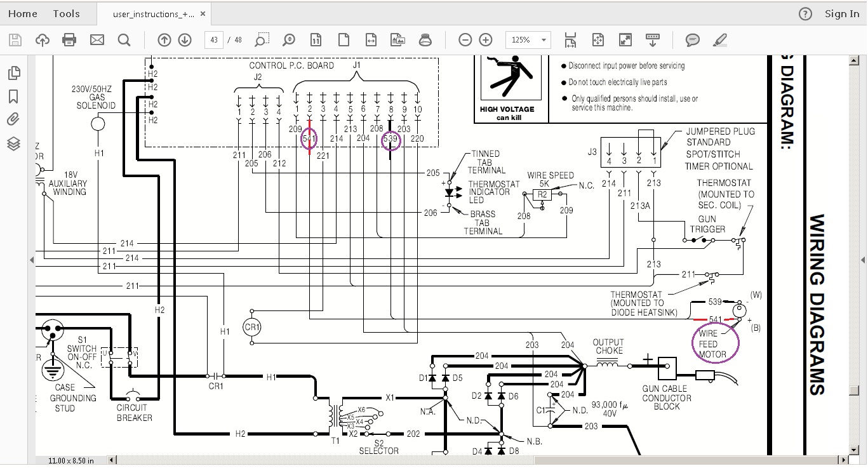This screenshot has height=473, width=868.
Task: Fit one full page to window
Action: (x=598, y=40)
